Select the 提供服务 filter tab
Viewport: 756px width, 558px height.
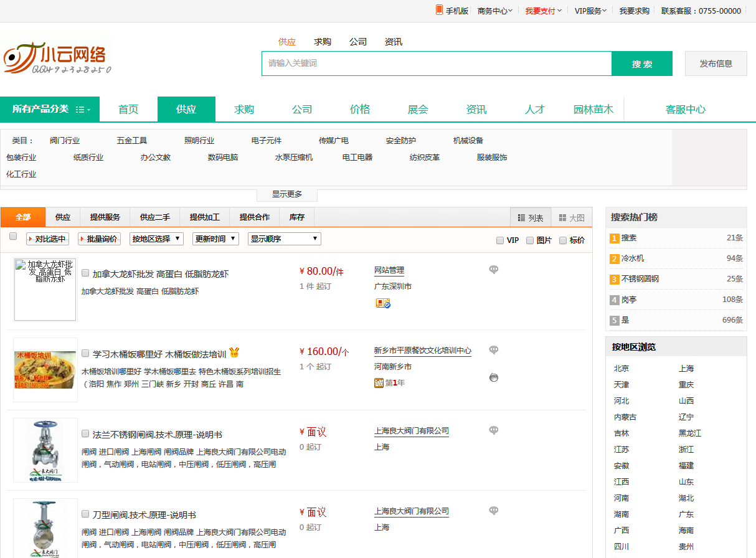coord(105,217)
